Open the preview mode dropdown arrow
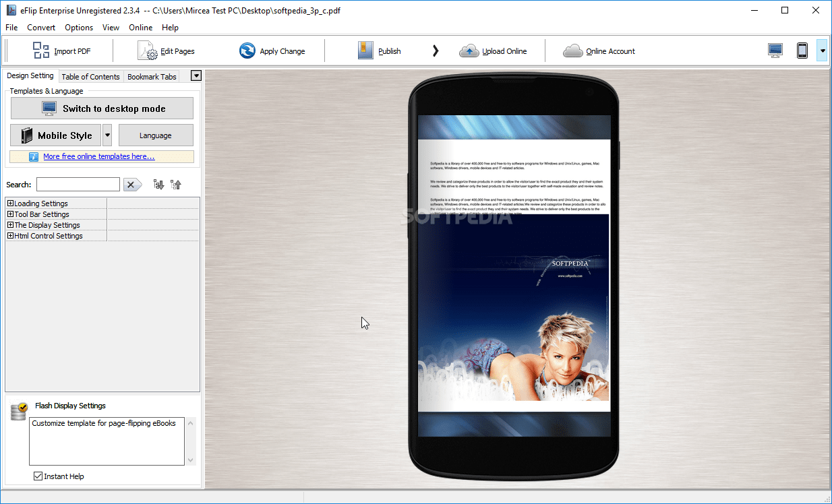Viewport: 832px width, 504px height. [x=822, y=51]
